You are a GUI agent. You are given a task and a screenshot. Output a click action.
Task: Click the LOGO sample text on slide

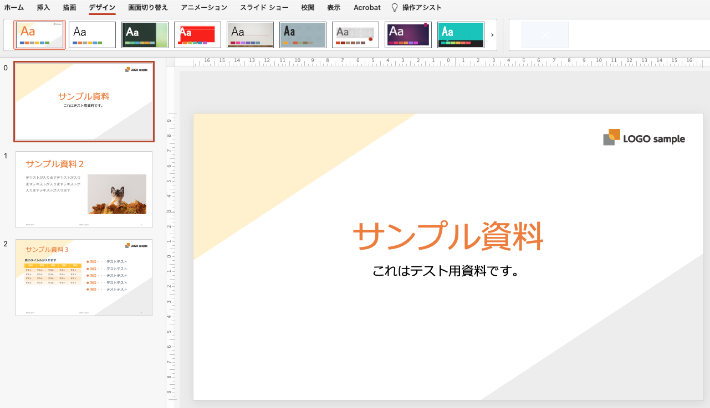[x=654, y=139]
